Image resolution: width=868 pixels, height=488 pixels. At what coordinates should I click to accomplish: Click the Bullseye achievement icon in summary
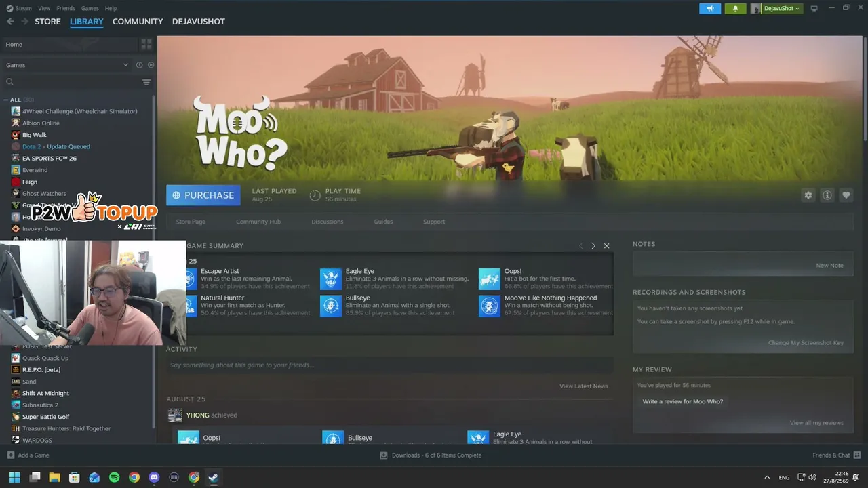click(x=330, y=306)
